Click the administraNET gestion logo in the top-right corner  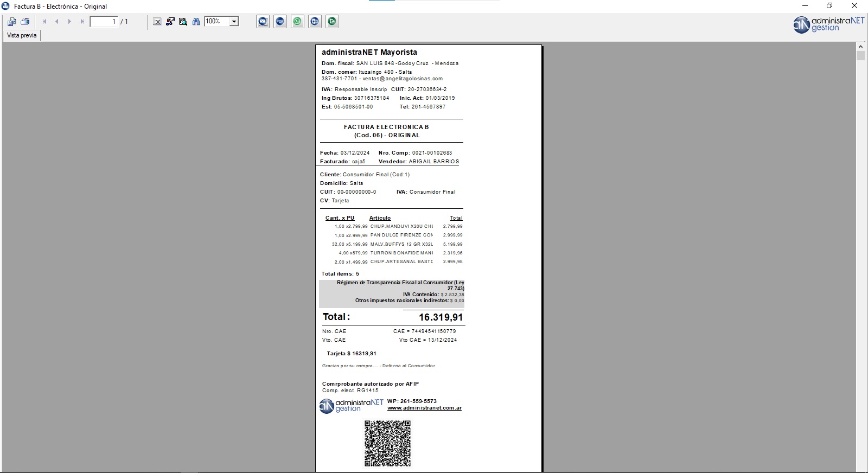[x=829, y=24]
